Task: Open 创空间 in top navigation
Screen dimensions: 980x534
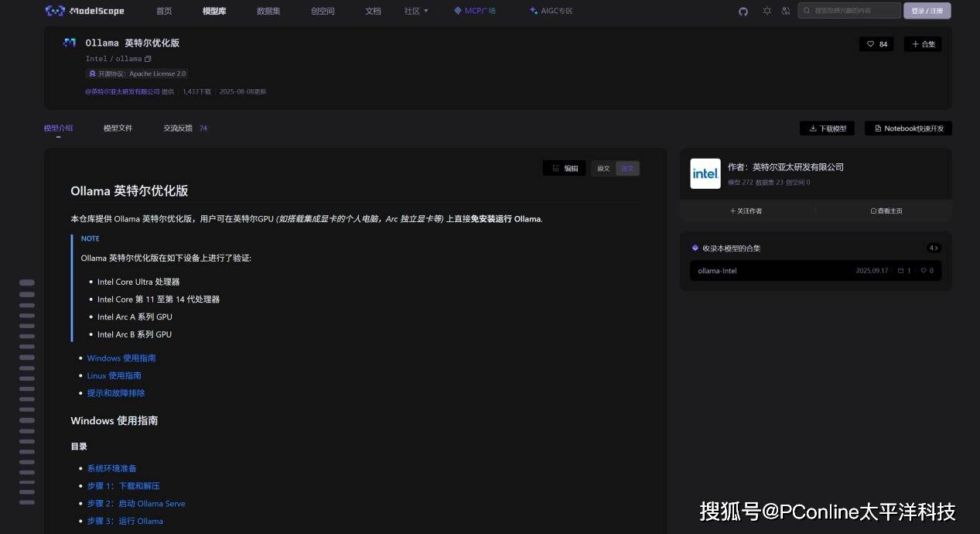Action: coord(323,11)
